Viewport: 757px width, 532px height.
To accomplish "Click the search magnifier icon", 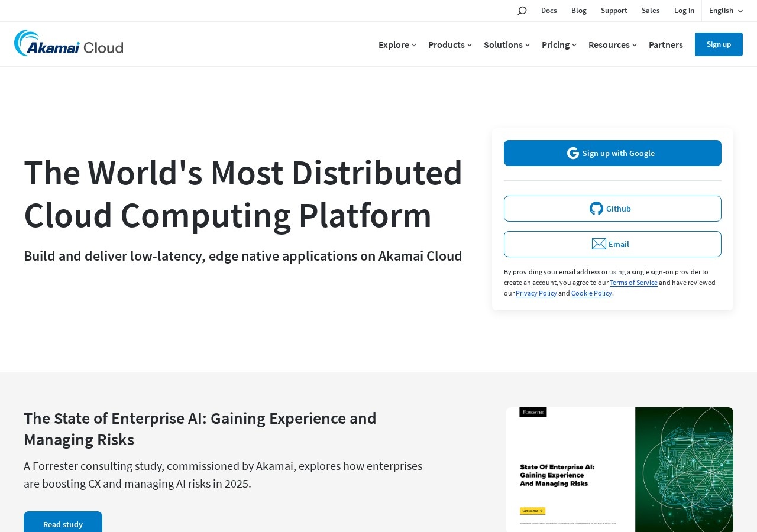I will 522,11.
